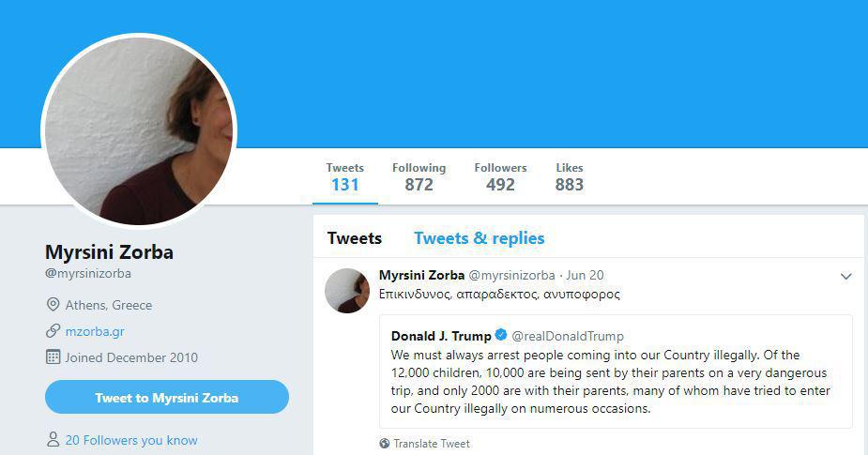The image size is (868, 455).
Task: Open the 883 Likes list
Action: pos(569,176)
